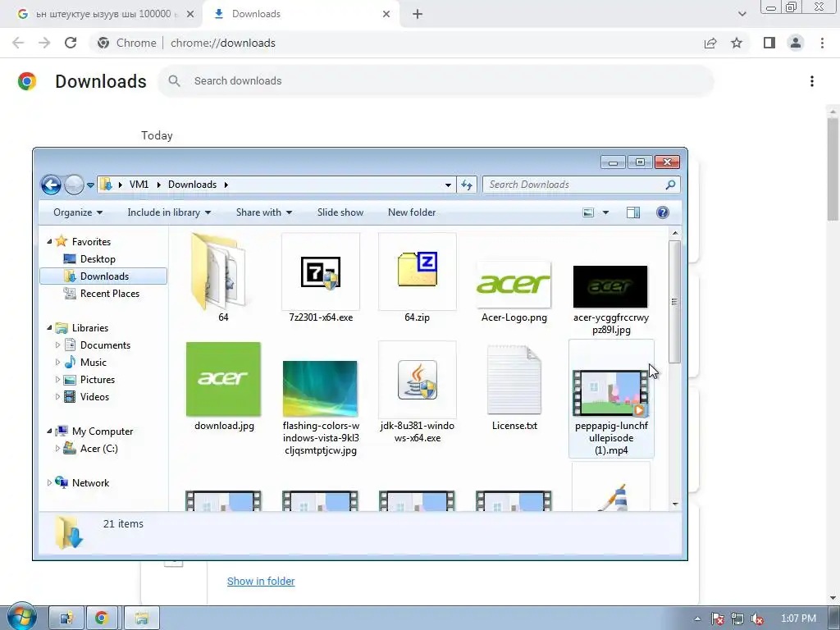Select Desktop in Favorites
This screenshot has width=840, height=630.
[98, 258]
